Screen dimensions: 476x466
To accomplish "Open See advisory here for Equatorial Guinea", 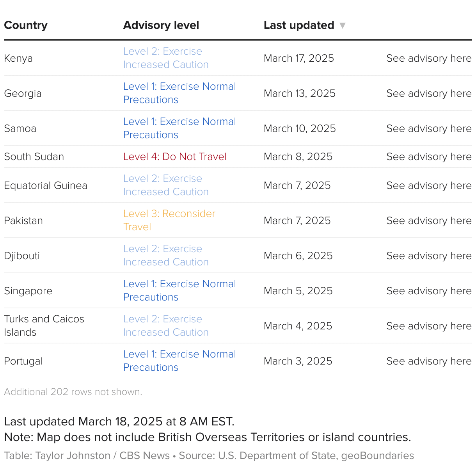I will tap(429, 185).
